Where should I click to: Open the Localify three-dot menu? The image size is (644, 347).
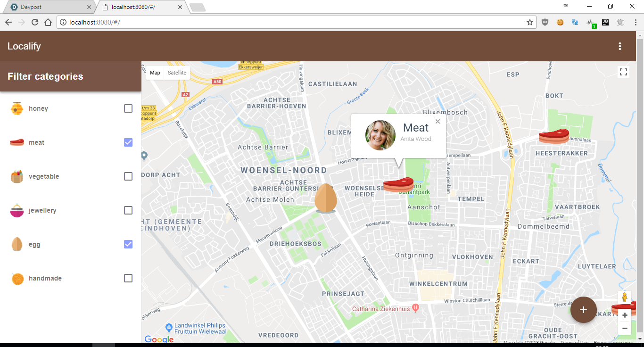click(x=620, y=46)
